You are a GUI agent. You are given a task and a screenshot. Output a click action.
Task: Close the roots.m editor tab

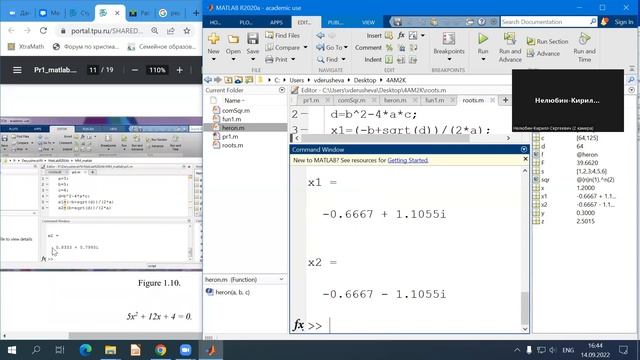pos(493,100)
